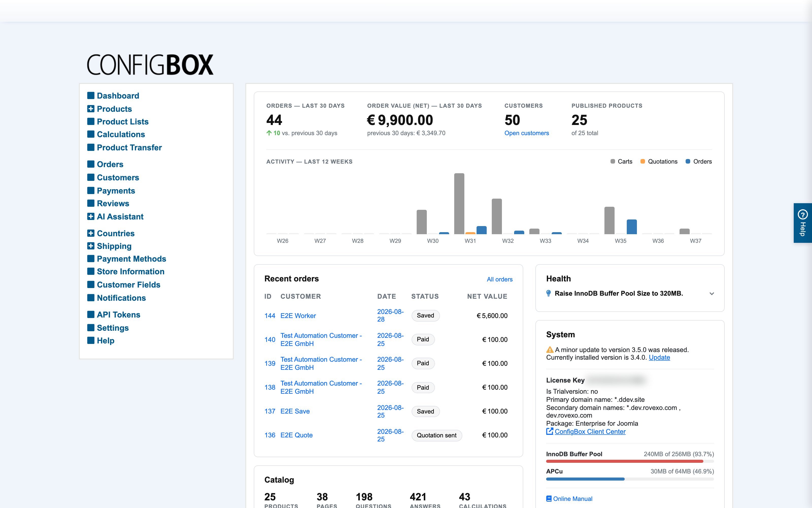This screenshot has width=812, height=508.
Task: Click the ConfigBox logo
Action: click(x=150, y=65)
